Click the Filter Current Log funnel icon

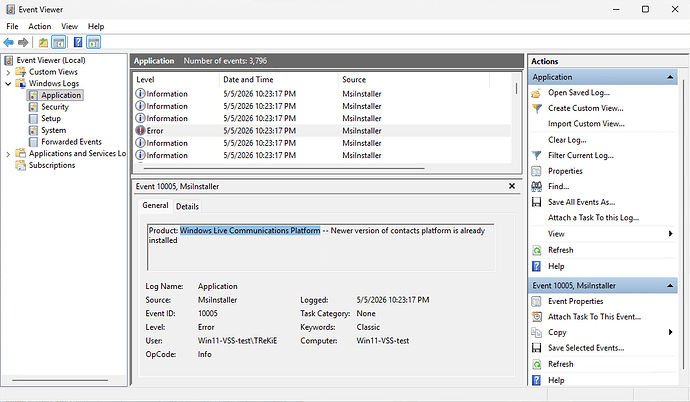[x=536, y=155]
